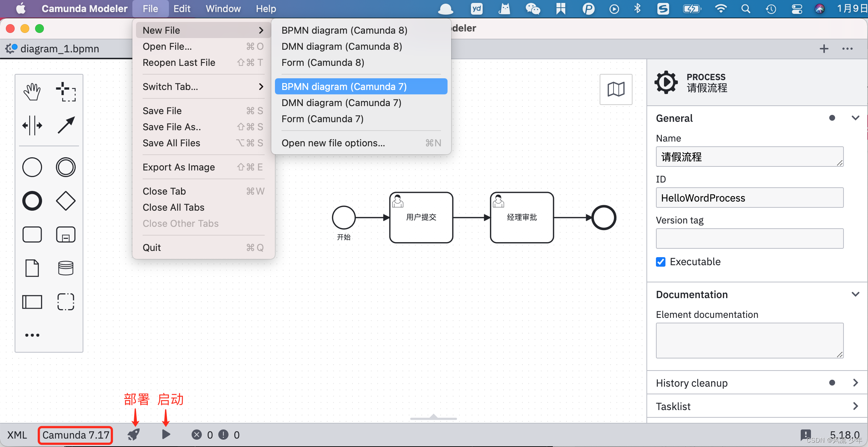Select DMN diagram Camunda 7 option
The image size is (868, 447).
pos(342,103)
